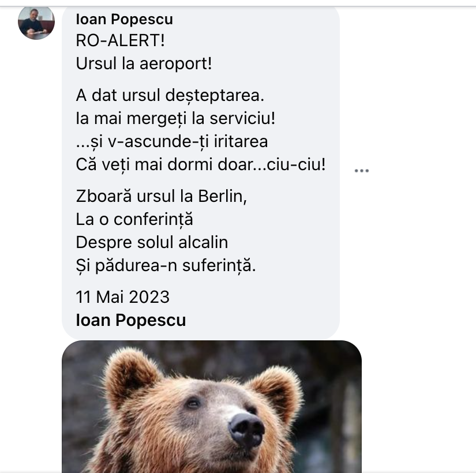Viewport: 476px width, 473px height.
Task: Click the bold Ioan Popescu signature below the date
Action: coord(131,320)
